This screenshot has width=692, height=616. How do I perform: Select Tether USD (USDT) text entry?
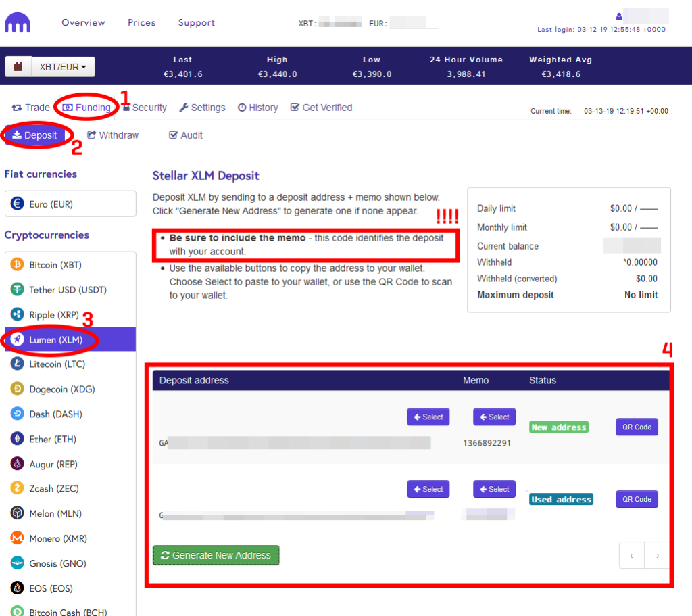(68, 290)
